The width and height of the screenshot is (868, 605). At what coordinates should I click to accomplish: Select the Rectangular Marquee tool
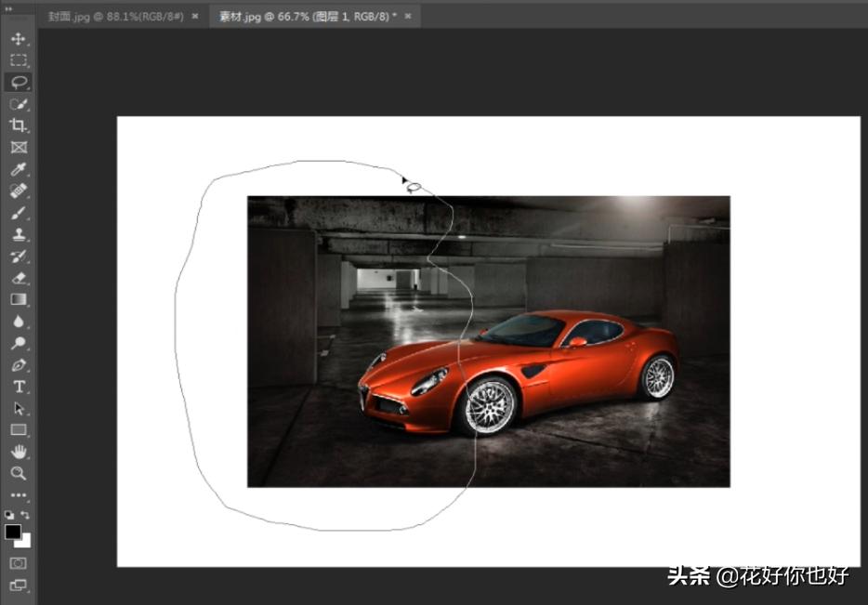click(18, 60)
